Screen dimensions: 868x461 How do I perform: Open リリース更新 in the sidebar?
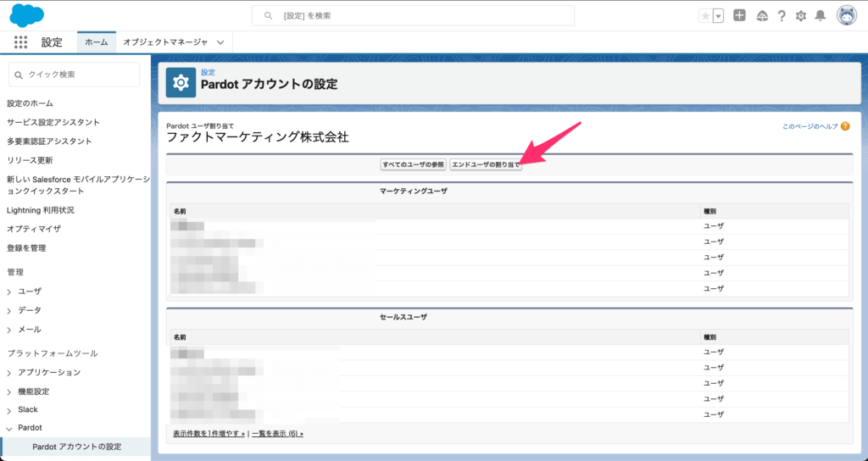30,160
